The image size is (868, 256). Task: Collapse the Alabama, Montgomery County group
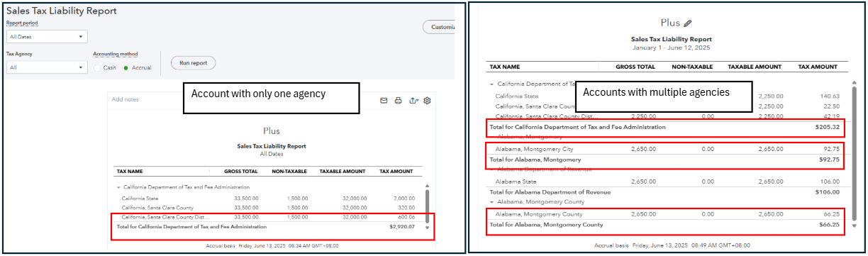click(x=491, y=202)
